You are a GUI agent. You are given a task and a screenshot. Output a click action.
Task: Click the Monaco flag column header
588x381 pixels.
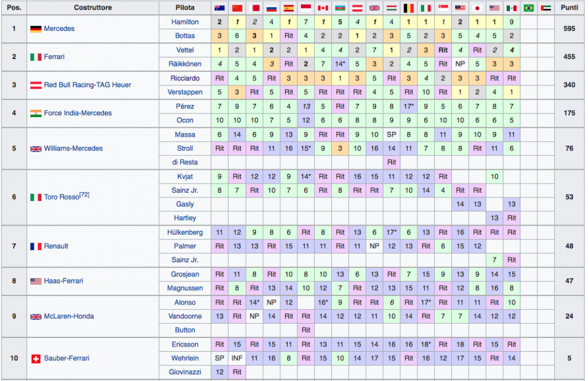(306, 8)
